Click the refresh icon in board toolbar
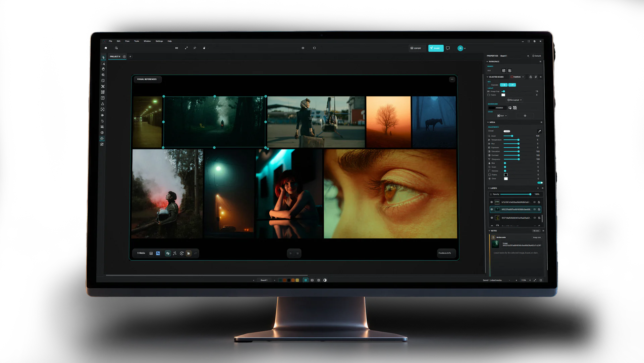 tap(181, 253)
